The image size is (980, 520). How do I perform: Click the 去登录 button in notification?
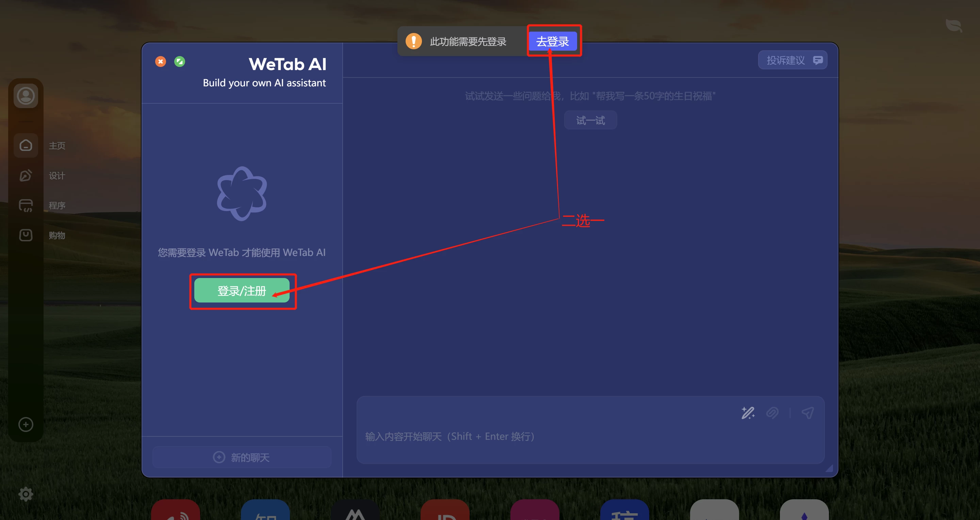[553, 41]
